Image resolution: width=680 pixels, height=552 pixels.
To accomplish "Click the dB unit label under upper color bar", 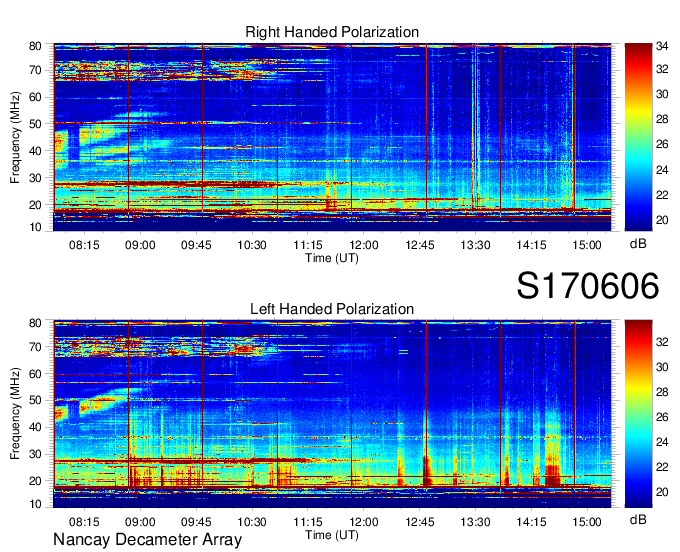I will (638, 244).
